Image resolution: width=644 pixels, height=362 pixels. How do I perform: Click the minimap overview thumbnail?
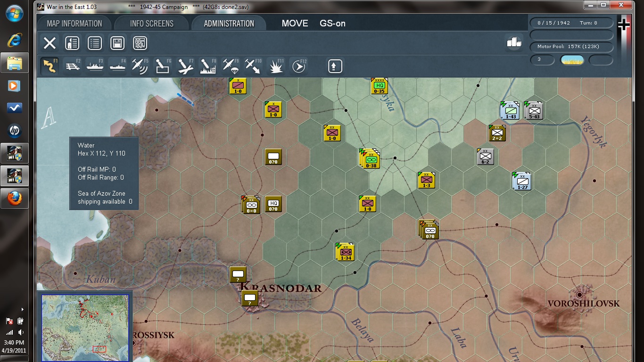[x=85, y=328]
